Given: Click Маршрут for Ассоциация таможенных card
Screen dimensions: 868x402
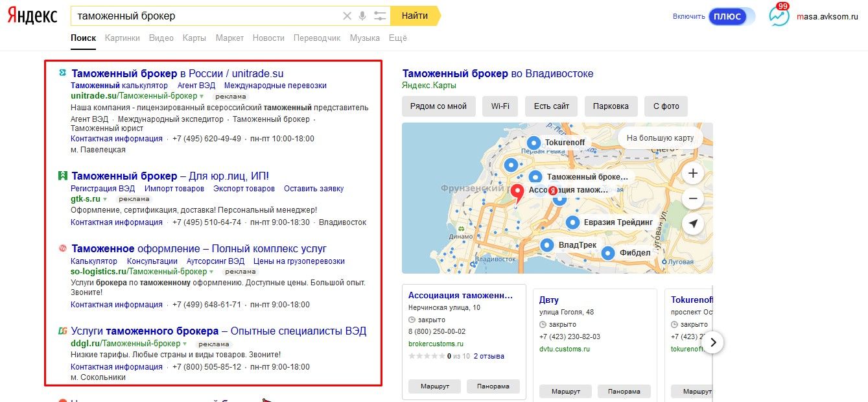Looking at the screenshot, I should (435, 386).
